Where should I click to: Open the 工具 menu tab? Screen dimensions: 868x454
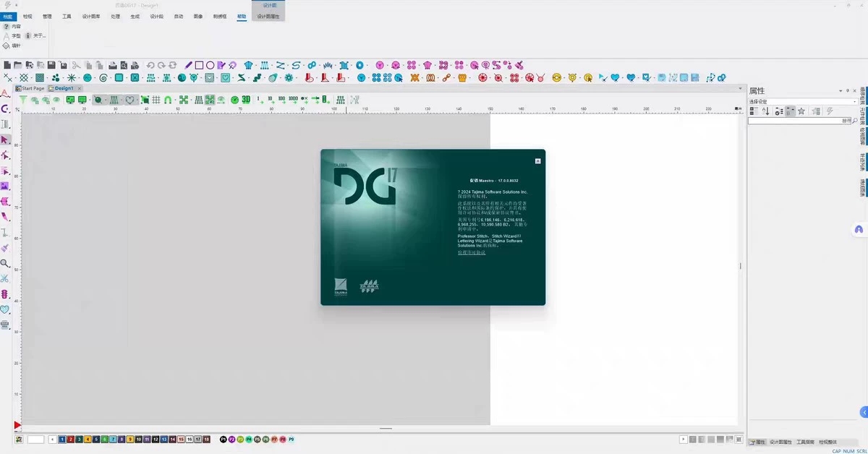[x=67, y=15]
